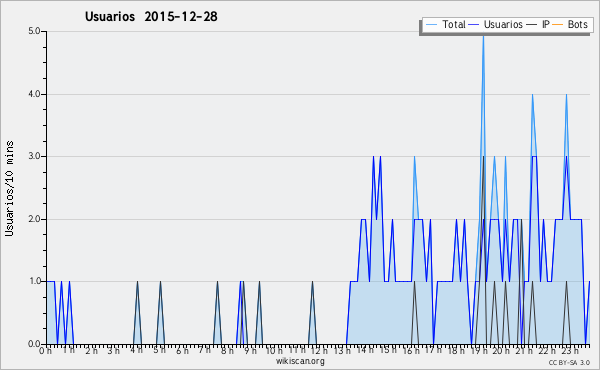Click the 20 h x-axis label
Screen dimensions: 600x370
(x=501, y=351)
